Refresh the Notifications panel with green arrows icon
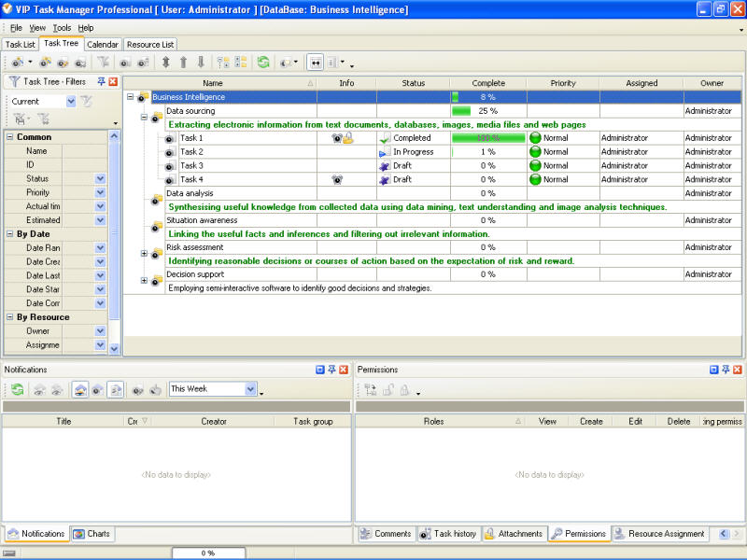 pos(18,389)
